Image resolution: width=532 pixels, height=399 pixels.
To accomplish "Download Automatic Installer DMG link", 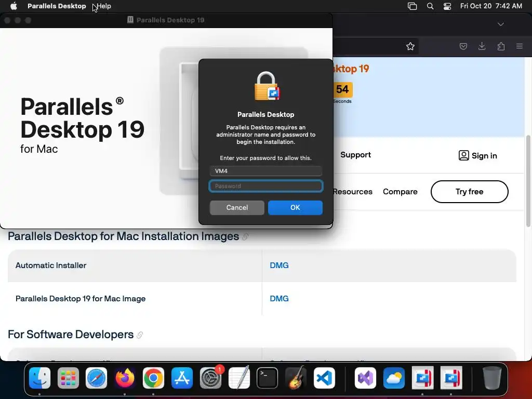I will coord(279,265).
